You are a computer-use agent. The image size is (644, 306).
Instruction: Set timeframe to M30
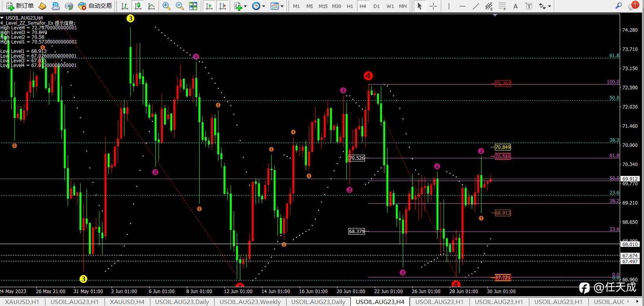[x=336, y=6]
